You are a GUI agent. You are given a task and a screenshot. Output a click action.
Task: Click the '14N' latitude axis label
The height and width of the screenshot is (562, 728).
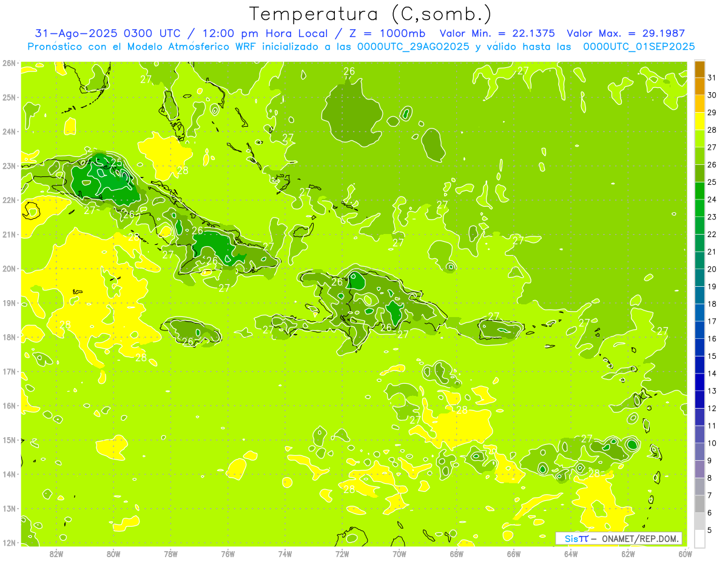pos(8,474)
